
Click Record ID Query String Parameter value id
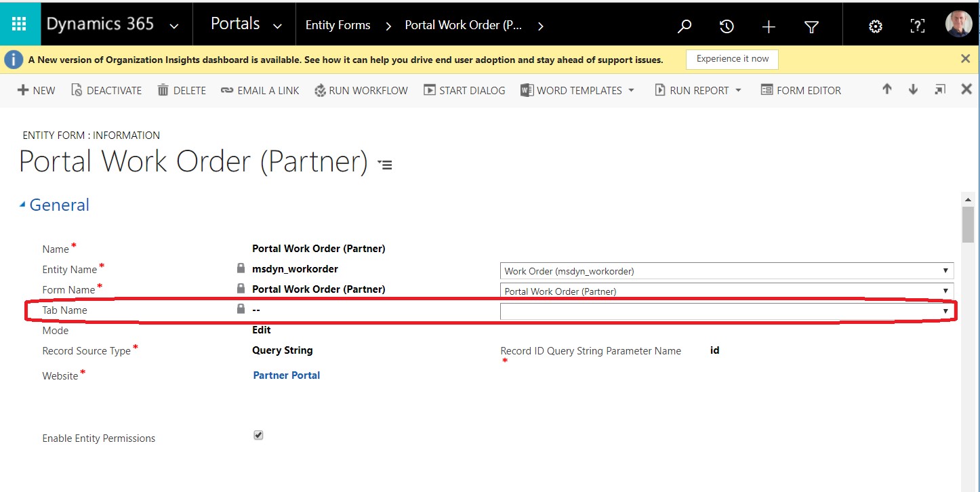[715, 350]
